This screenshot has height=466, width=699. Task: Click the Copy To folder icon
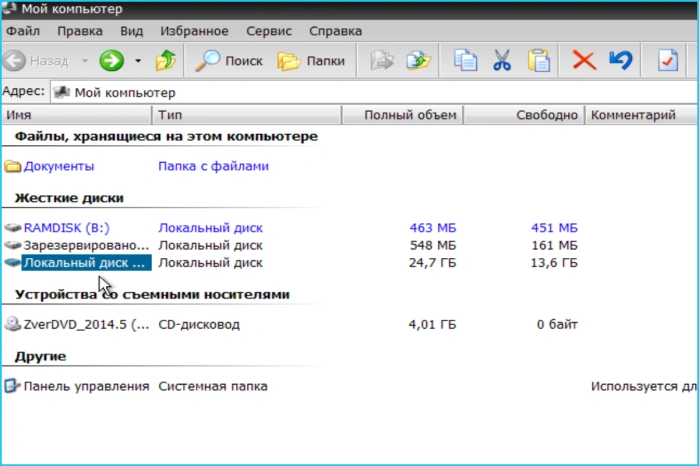[419, 61]
